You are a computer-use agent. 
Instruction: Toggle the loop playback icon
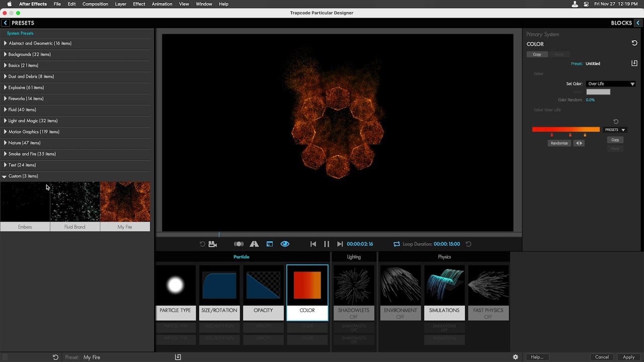[396, 244]
